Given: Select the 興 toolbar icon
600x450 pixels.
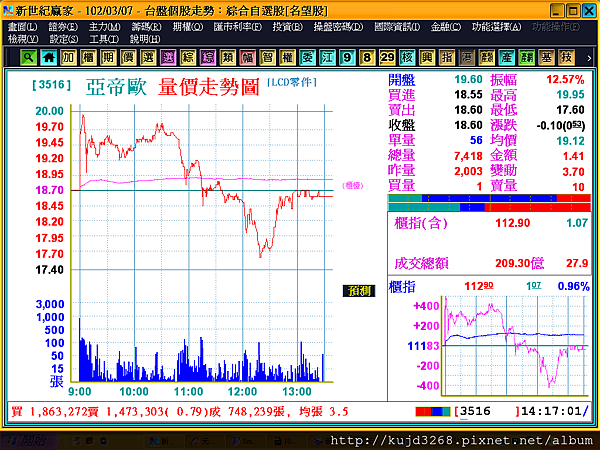Looking at the screenshot, I should coord(427,58).
